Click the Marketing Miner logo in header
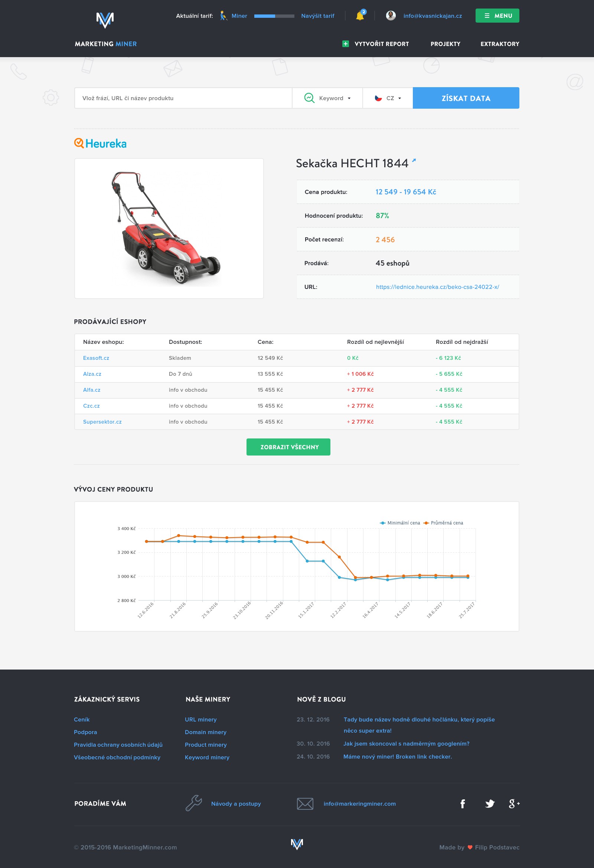The width and height of the screenshot is (594, 868). pyautogui.click(x=105, y=20)
